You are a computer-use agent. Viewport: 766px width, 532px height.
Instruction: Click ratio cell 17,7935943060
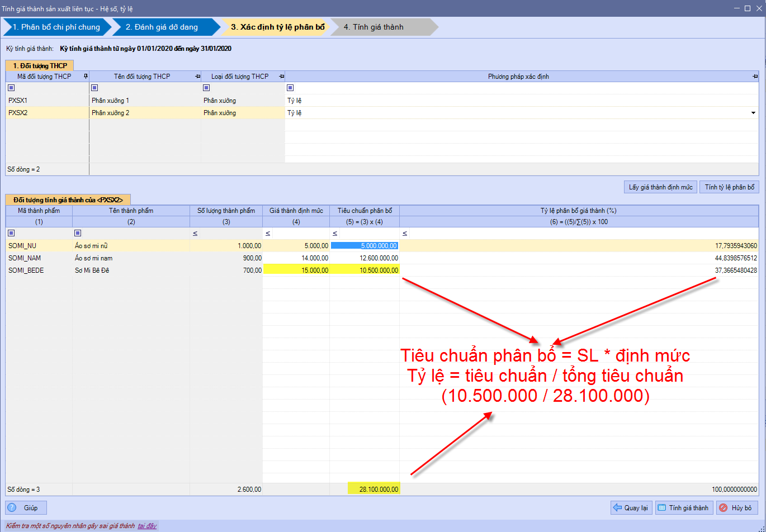(579, 246)
